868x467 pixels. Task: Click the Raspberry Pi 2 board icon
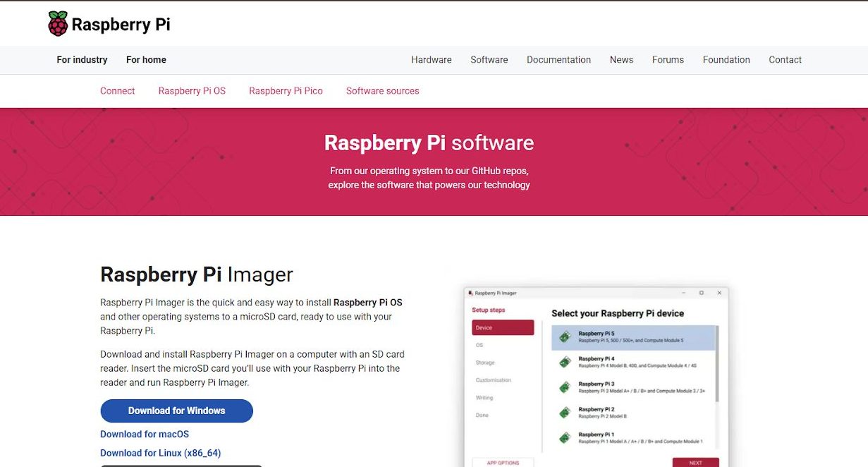click(565, 413)
